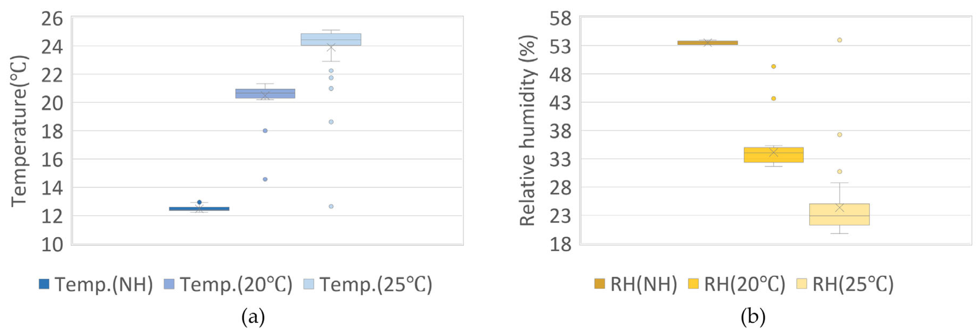Click the Relative humidity (%) axis title
Image resolution: width=980 pixels, height=335 pixels.
click(528, 131)
